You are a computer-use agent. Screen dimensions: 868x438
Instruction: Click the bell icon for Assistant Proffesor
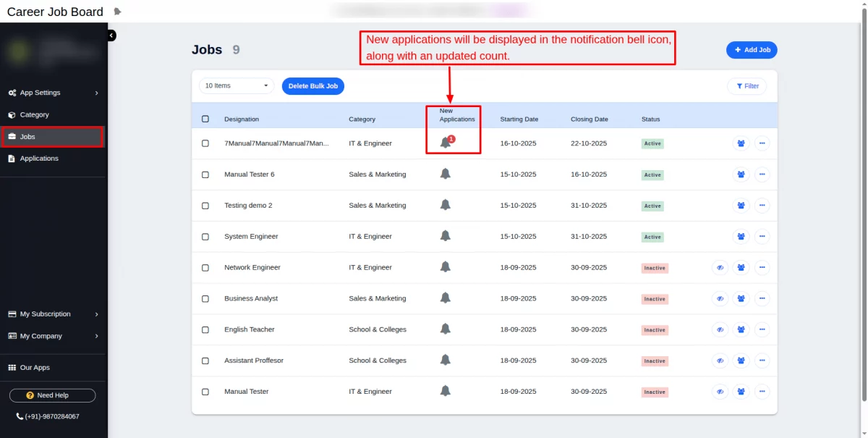446,361
